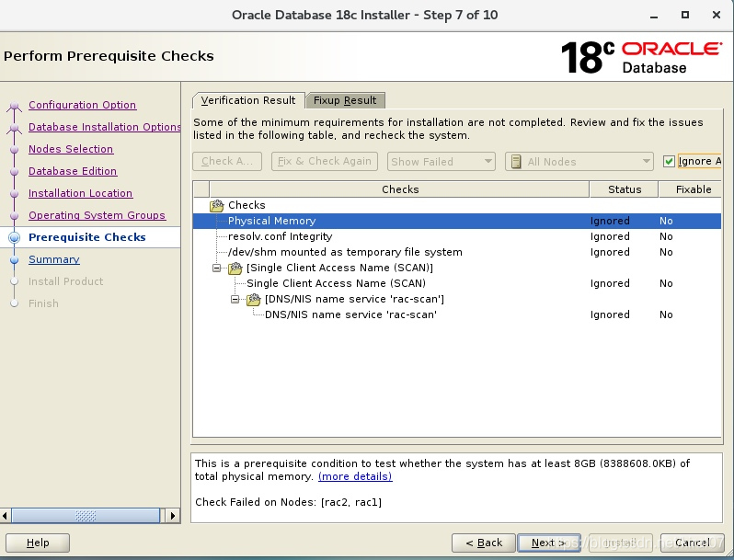The height and width of the screenshot is (560, 734).
Task: Go to Operating System Groups step
Action: pos(97,215)
